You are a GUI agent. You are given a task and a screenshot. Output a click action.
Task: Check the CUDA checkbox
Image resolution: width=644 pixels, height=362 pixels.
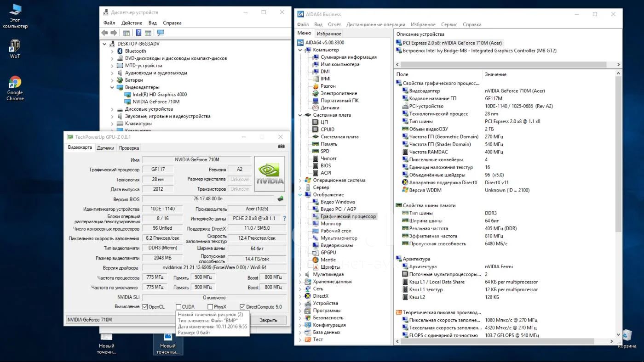point(178,307)
